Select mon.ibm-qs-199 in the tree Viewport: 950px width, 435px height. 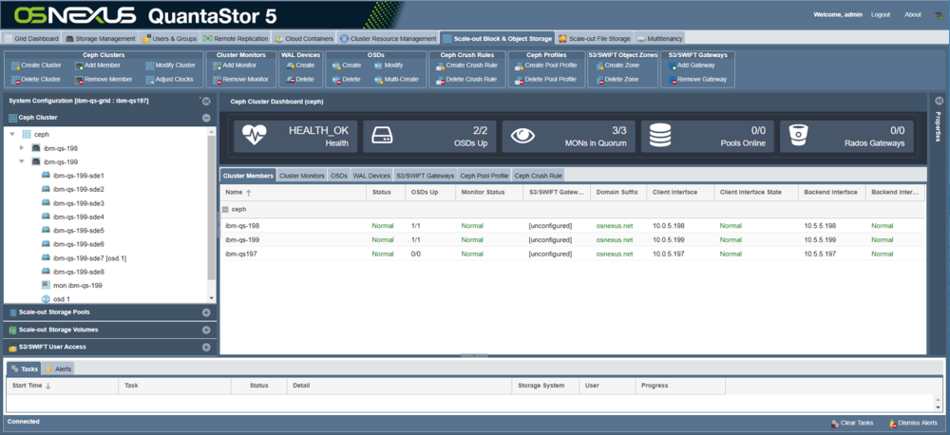pyautogui.click(x=78, y=285)
